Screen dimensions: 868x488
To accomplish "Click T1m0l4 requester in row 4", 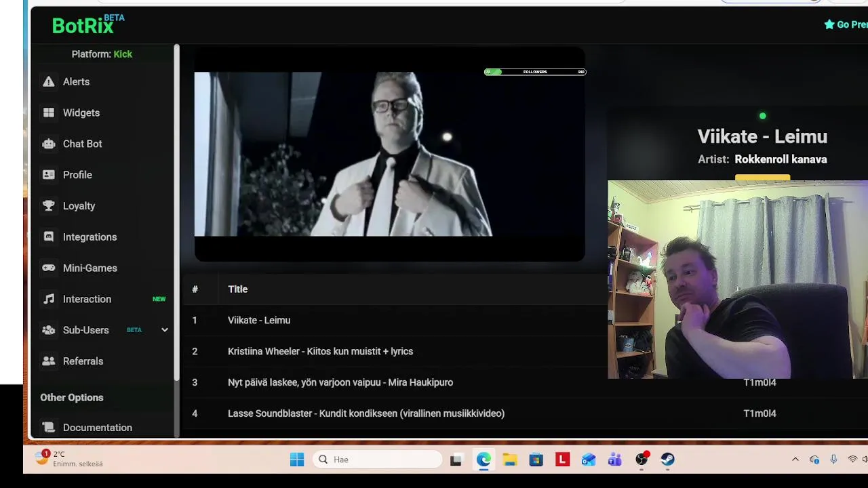I will 759,413.
